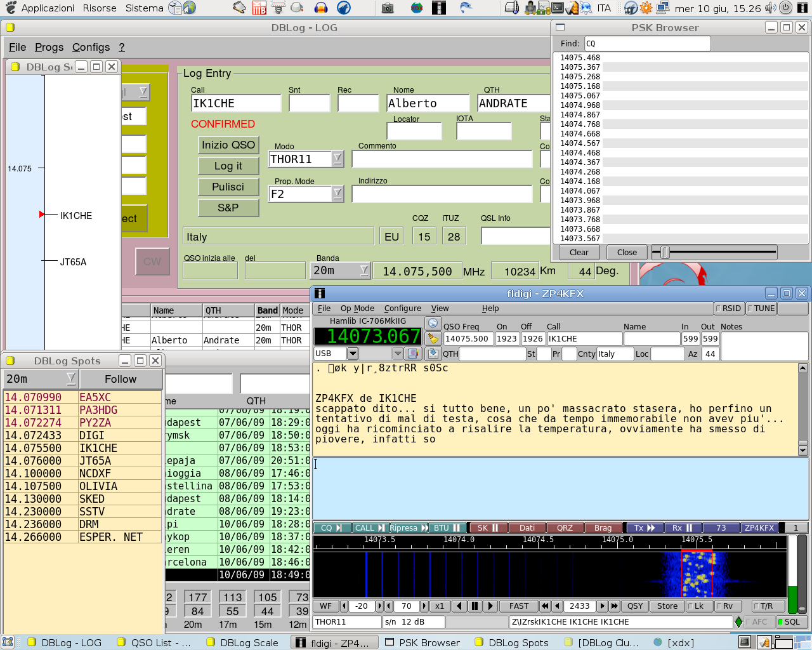This screenshot has height=650, width=812.
Task: Click the show desktop icon in bottom panel
Action: point(8,642)
